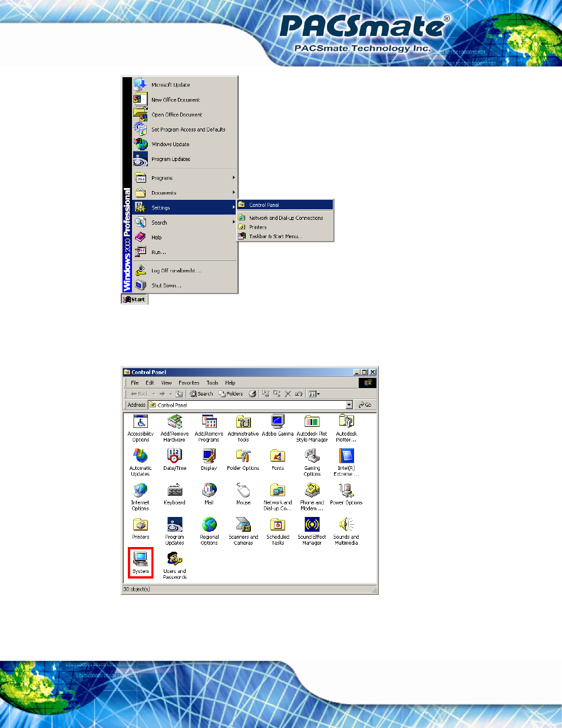Open the Autodesk Plotter icon

tap(346, 429)
